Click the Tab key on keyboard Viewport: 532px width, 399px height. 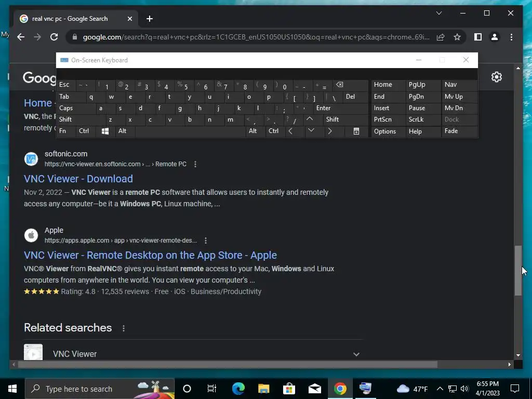coord(71,97)
